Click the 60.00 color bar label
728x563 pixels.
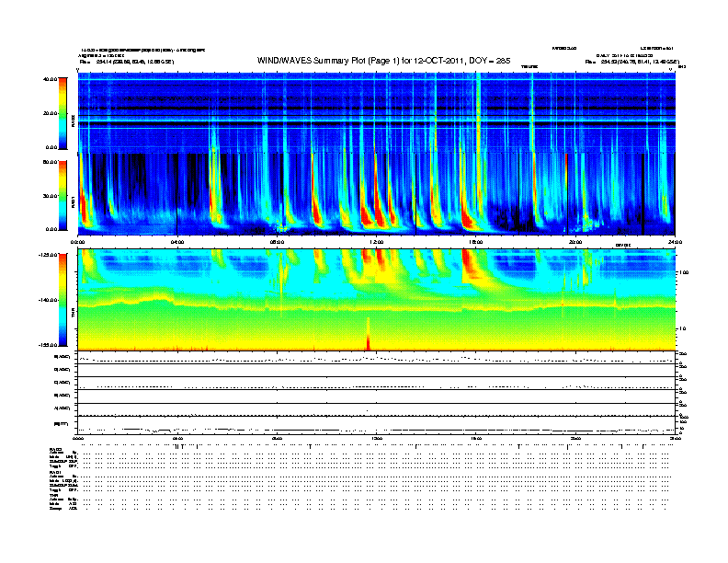[x=50, y=162]
